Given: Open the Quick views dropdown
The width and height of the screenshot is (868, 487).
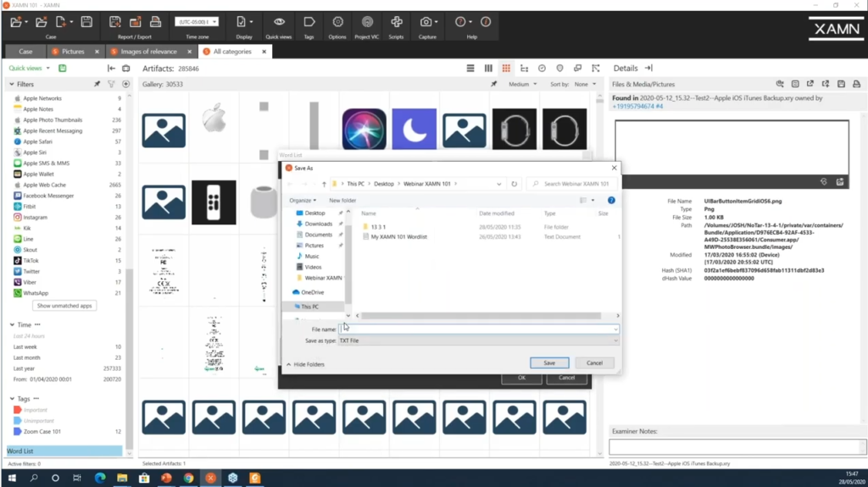Looking at the screenshot, I should 29,68.
